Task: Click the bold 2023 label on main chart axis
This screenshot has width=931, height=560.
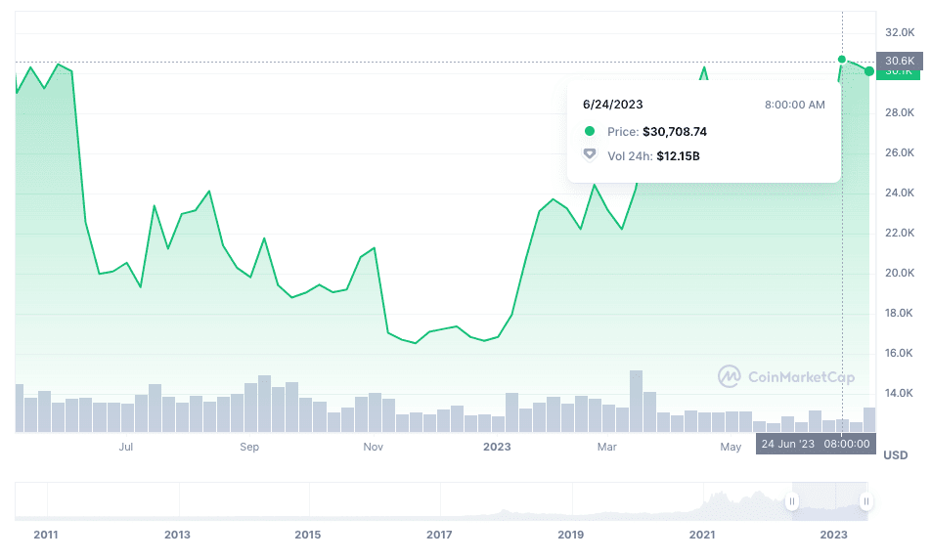Action: click(497, 447)
